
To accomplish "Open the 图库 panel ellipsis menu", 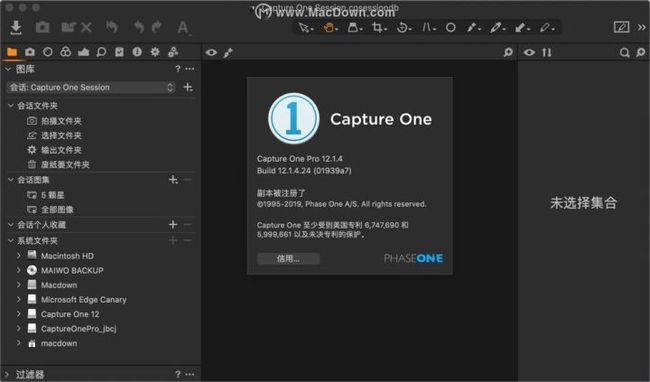I will [190, 69].
